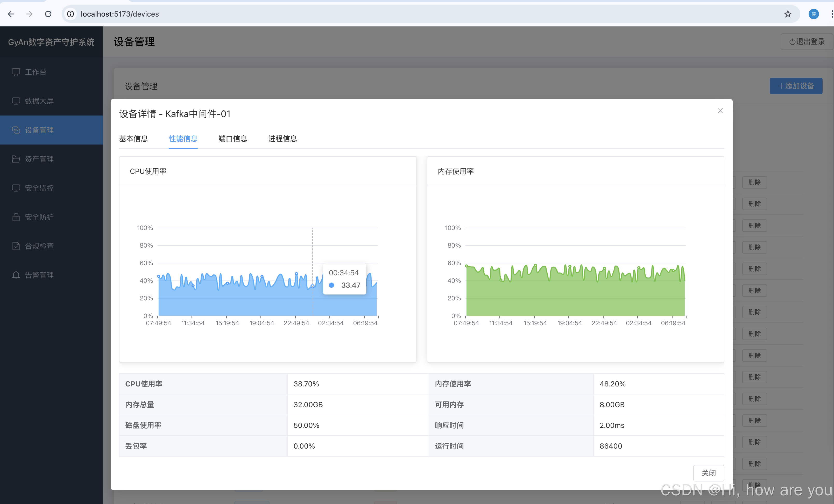This screenshot has width=834, height=504.
Task: Click the 退出登录 button
Action: 807,42
